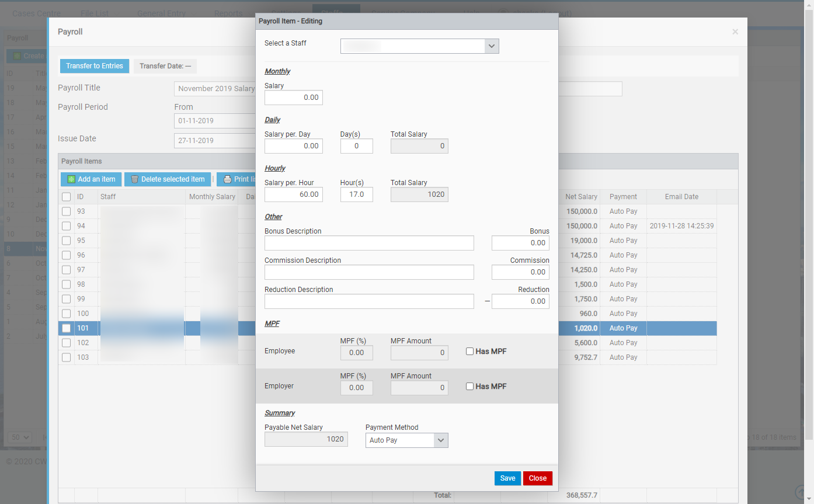Click Transfer to Entries button
The height and width of the screenshot is (504, 814).
tap(95, 66)
